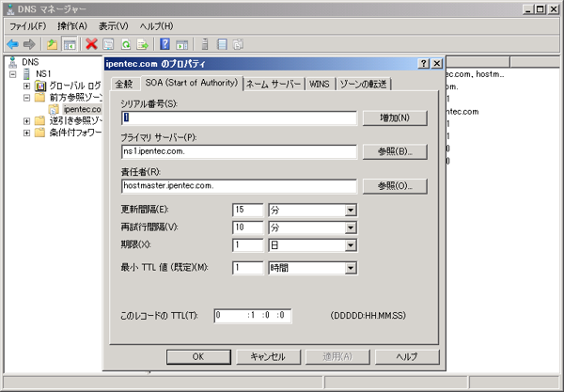The height and width of the screenshot is (392, 564).
Task: Select ipentec.co zone label in tree
Action: pos(83,109)
